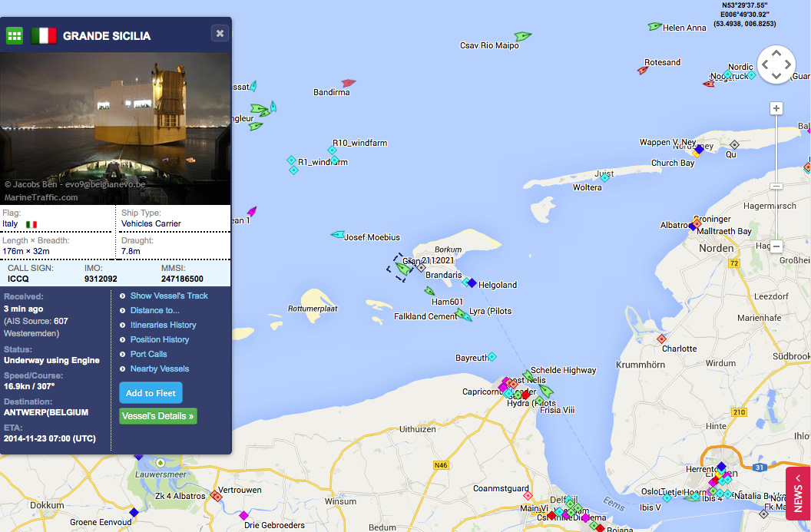Select the Schelde Highway green vessel marker
Viewport: 811px width, 532px height.
click(528, 376)
